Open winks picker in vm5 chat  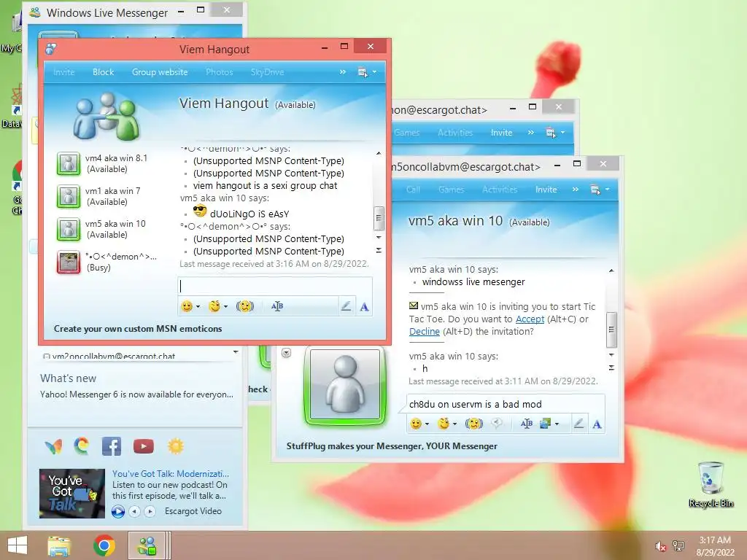point(447,424)
